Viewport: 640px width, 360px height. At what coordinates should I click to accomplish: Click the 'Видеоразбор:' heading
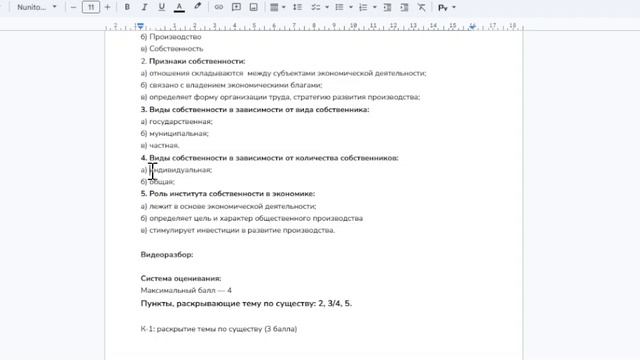coord(167,255)
